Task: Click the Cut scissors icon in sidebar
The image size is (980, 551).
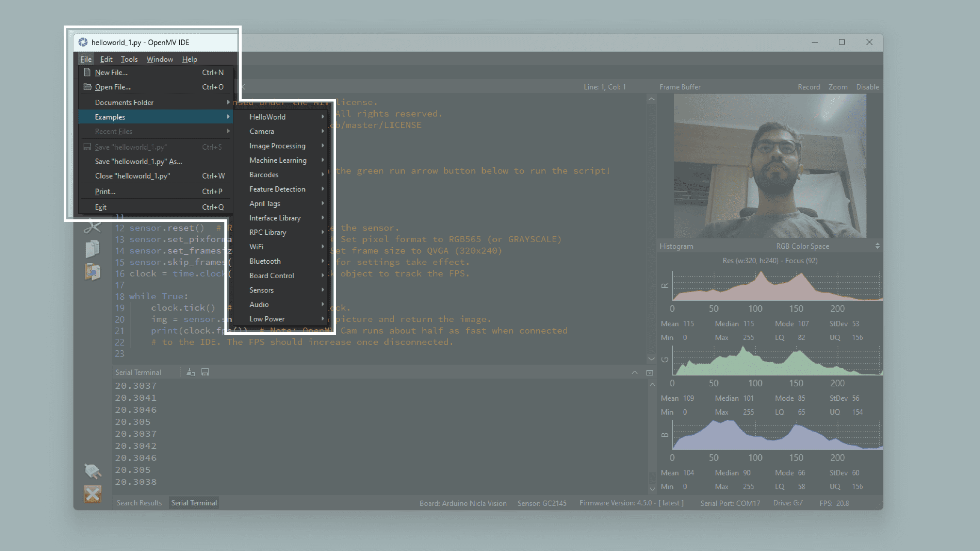Action: [93, 227]
